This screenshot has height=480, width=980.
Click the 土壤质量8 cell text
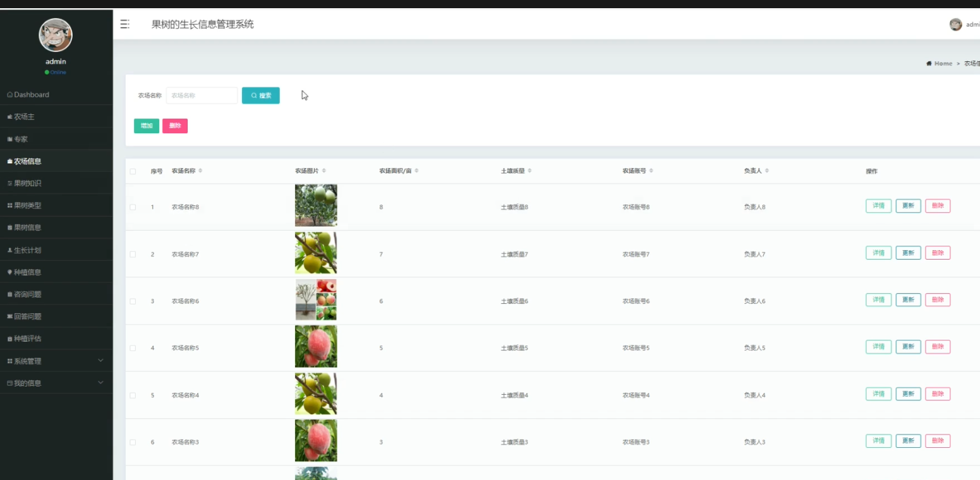[514, 207]
